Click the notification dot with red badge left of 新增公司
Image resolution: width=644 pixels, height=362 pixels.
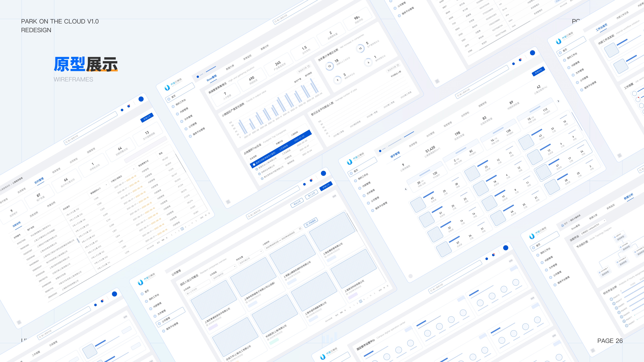tap(311, 180)
